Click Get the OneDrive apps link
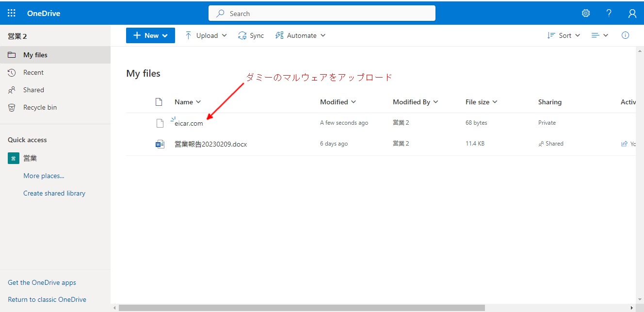The image size is (644, 312). [x=42, y=282]
